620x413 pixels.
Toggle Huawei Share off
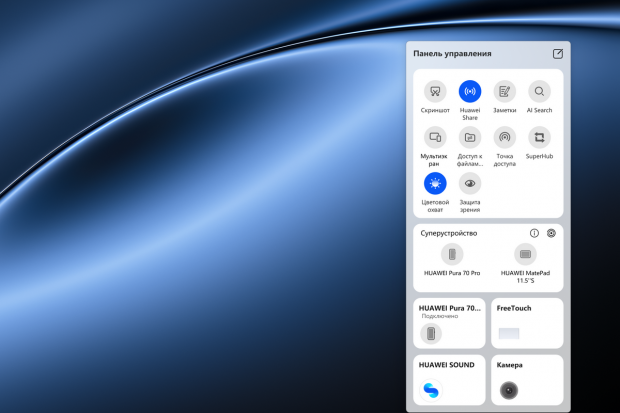click(470, 91)
